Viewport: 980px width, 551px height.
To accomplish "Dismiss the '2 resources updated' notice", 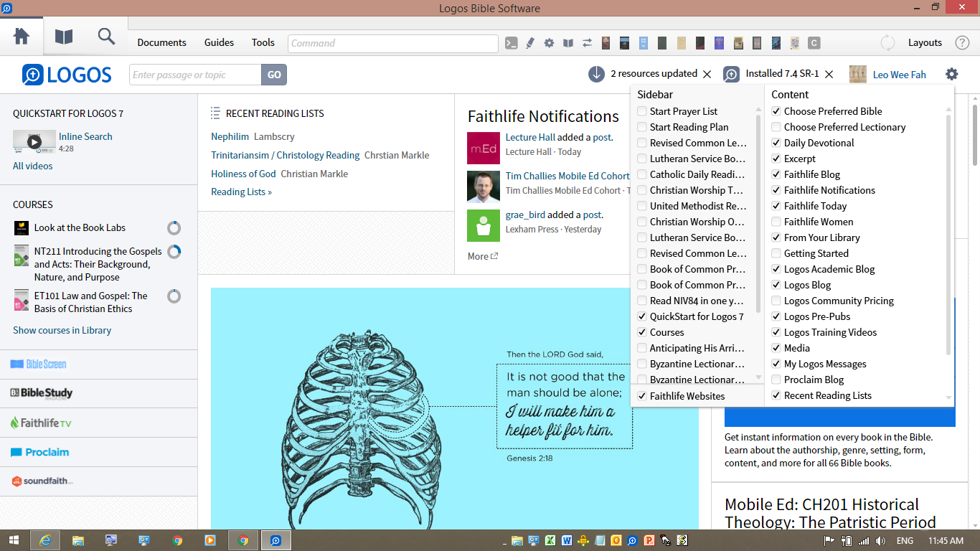I will pos(707,74).
